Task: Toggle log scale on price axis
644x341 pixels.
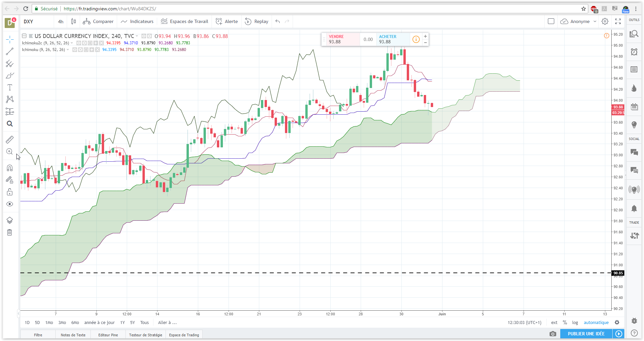Action: (575, 322)
